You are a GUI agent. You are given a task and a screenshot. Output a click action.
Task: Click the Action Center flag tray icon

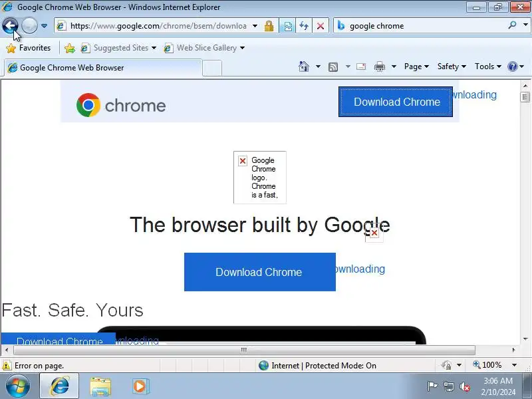tap(432, 386)
